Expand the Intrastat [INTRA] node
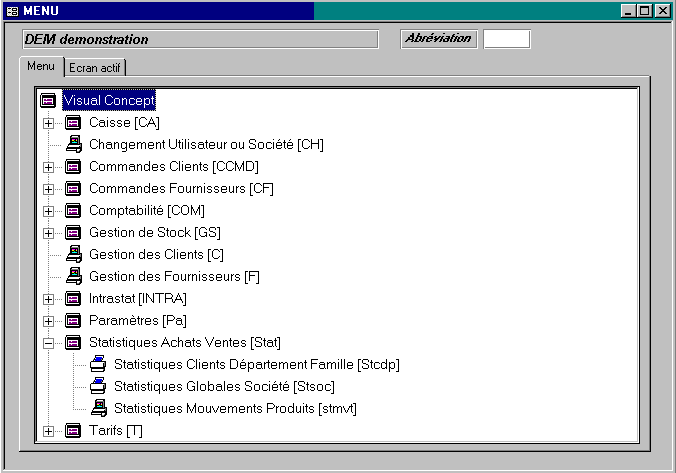Image resolution: width=676 pixels, height=473 pixels. pyautogui.click(x=48, y=299)
